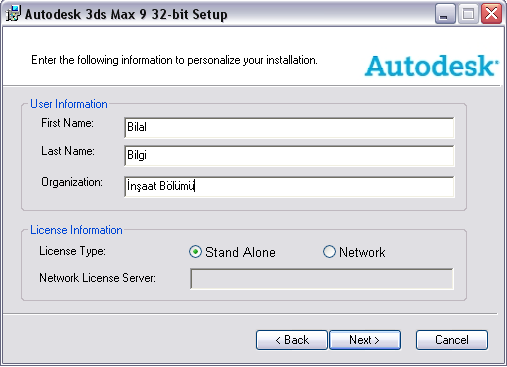The height and width of the screenshot is (367, 507).
Task: Click the 'Enter the following information' instruction text
Action: [174, 60]
